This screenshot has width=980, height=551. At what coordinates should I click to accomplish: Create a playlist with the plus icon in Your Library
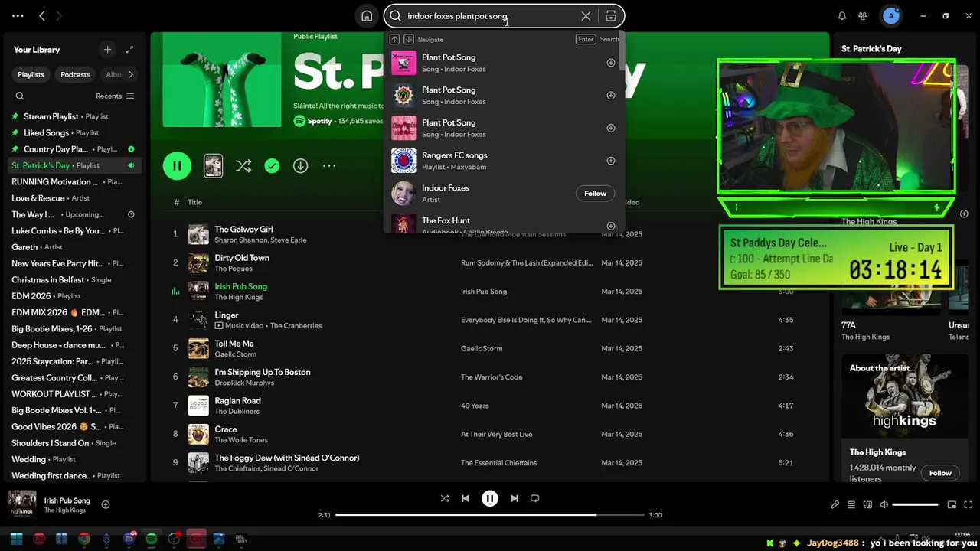click(107, 50)
